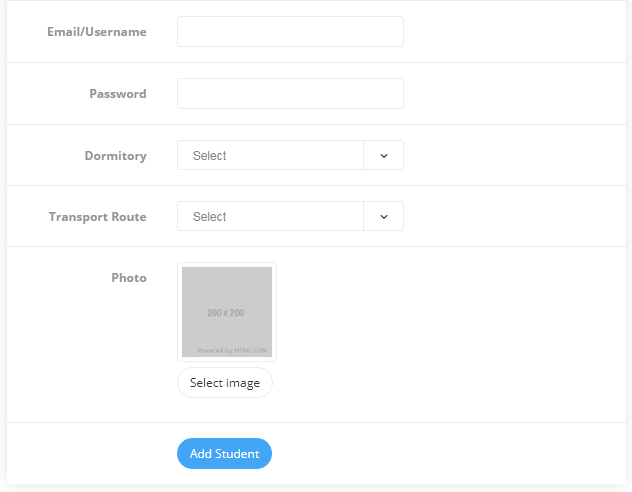Click the 200 x 200 text on image

point(226,313)
